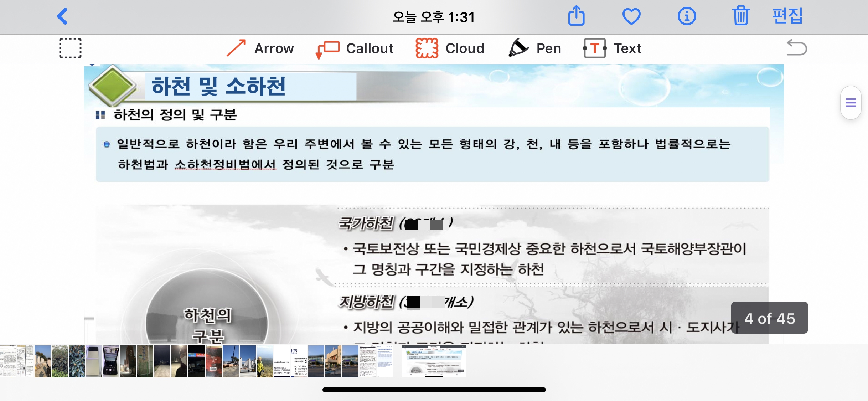This screenshot has height=401, width=868.
Task: Tap the 오늘 오후 1:31 title
Action: pyautogui.click(x=434, y=17)
